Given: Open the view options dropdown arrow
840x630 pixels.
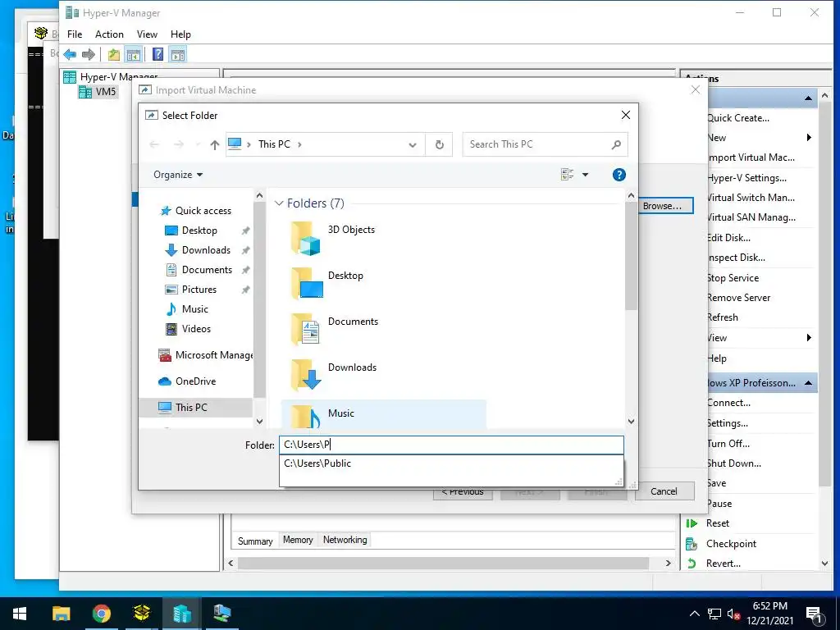Looking at the screenshot, I should pos(585,175).
